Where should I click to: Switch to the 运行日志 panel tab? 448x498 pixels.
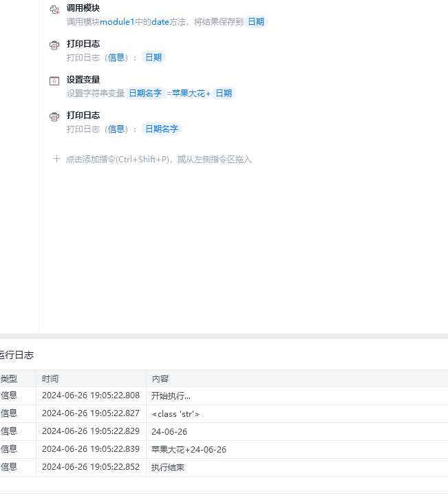(x=17, y=355)
